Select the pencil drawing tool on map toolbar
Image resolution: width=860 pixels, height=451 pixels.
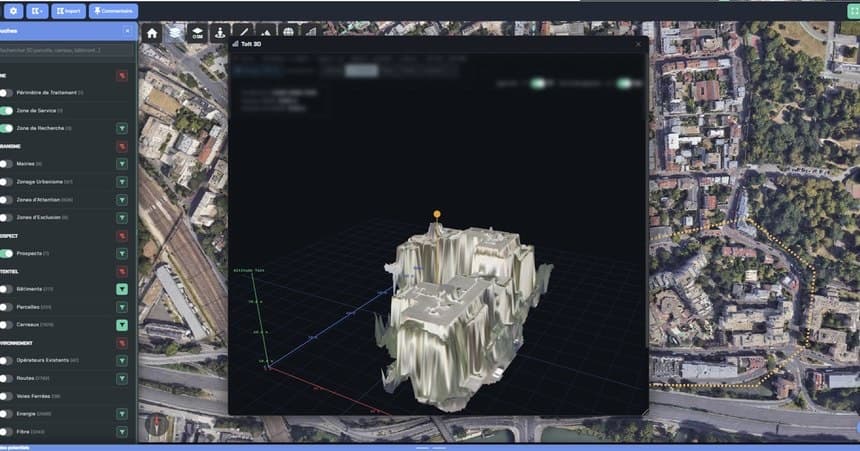click(x=243, y=32)
